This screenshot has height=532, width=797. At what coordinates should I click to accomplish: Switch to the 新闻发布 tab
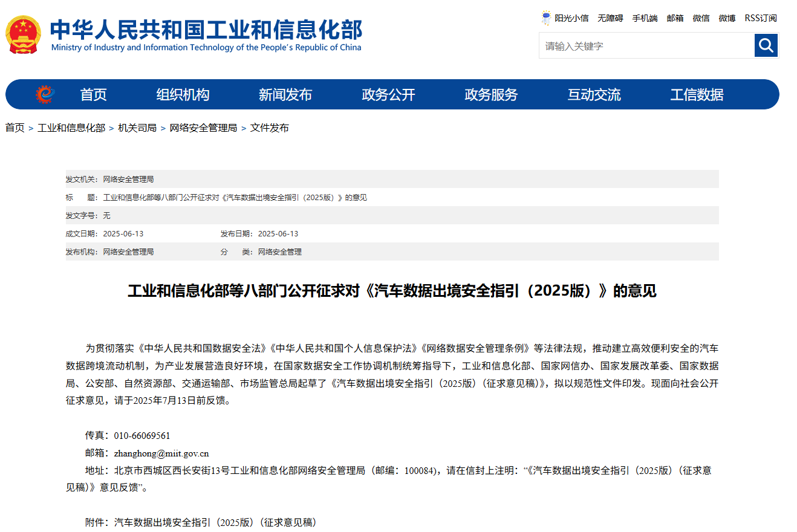pyautogui.click(x=284, y=94)
